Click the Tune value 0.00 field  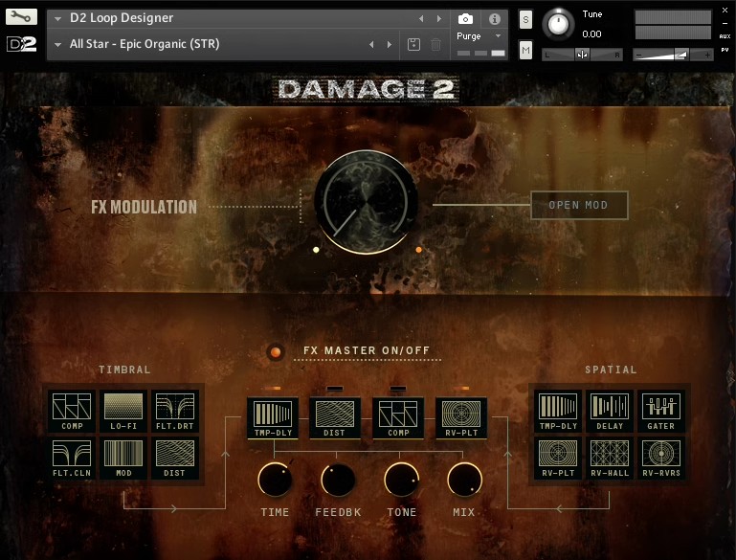tap(591, 34)
